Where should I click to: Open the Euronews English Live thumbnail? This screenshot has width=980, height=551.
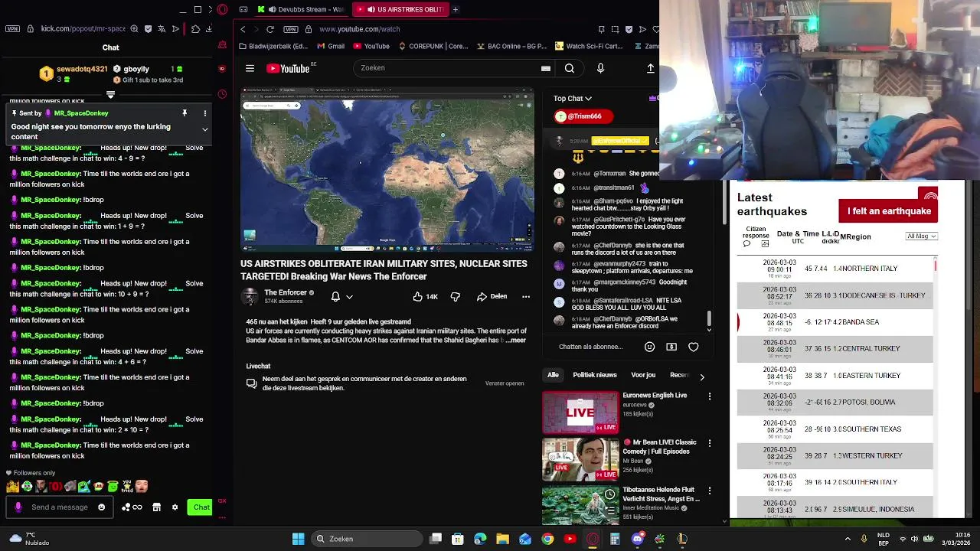(x=580, y=412)
